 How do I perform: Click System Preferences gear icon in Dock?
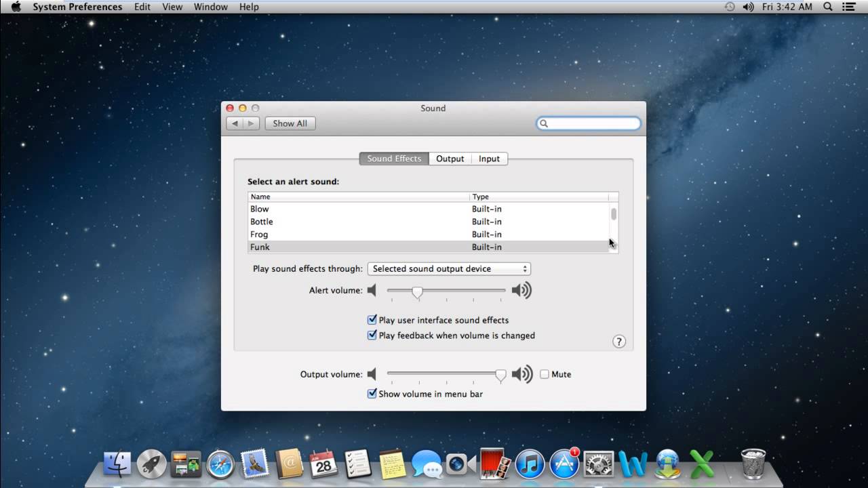[599, 464]
